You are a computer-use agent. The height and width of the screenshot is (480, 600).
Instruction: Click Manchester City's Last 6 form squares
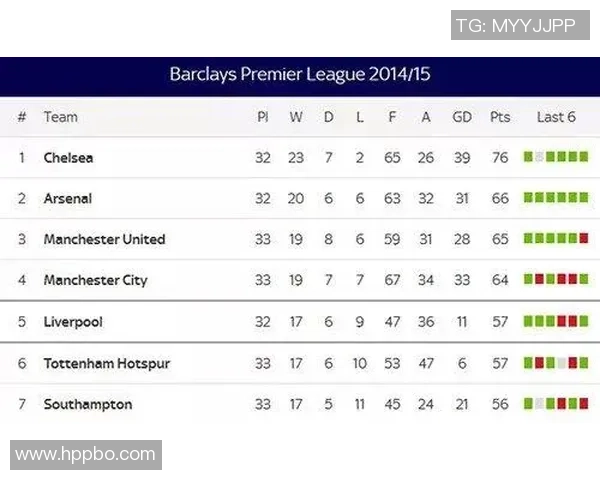pos(556,280)
